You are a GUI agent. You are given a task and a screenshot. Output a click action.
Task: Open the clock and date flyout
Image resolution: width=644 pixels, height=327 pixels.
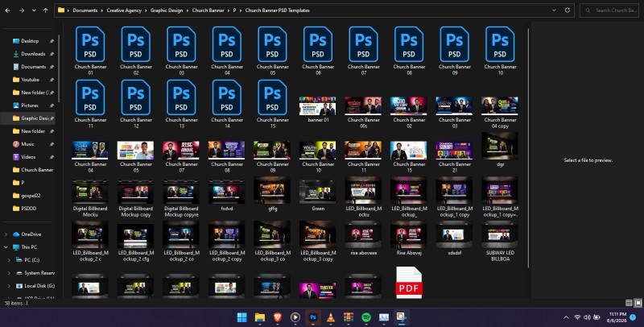point(617,317)
